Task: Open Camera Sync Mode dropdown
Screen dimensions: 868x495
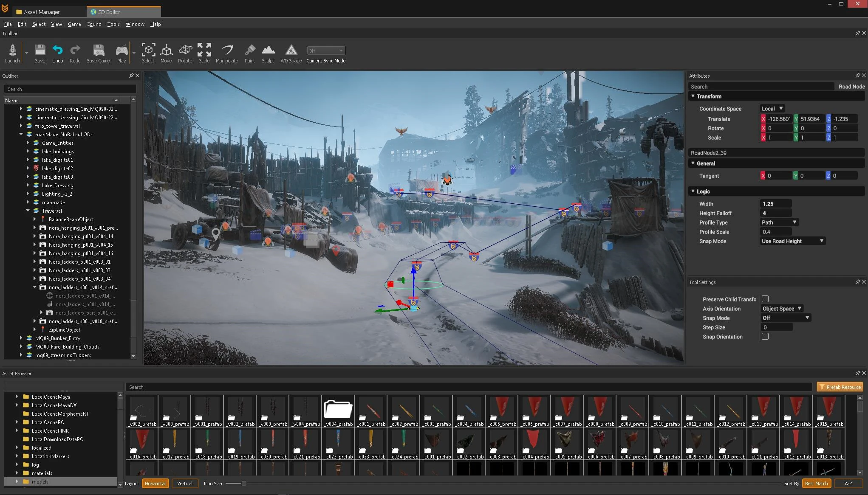Action: coord(326,51)
